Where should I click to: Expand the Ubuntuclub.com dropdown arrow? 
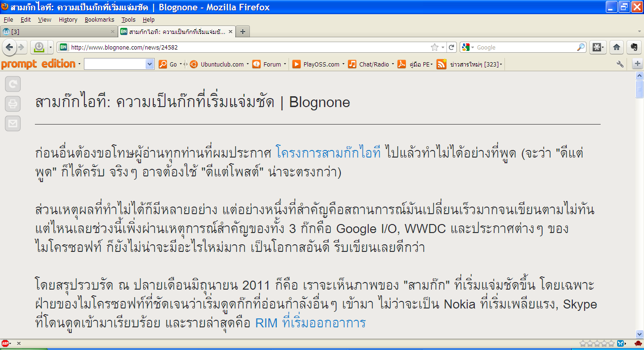[248, 64]
